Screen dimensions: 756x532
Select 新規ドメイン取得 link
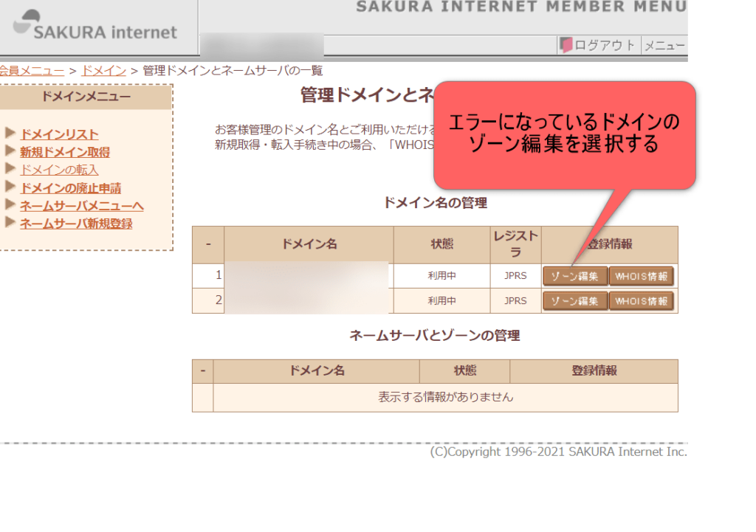tap(65, 152)
